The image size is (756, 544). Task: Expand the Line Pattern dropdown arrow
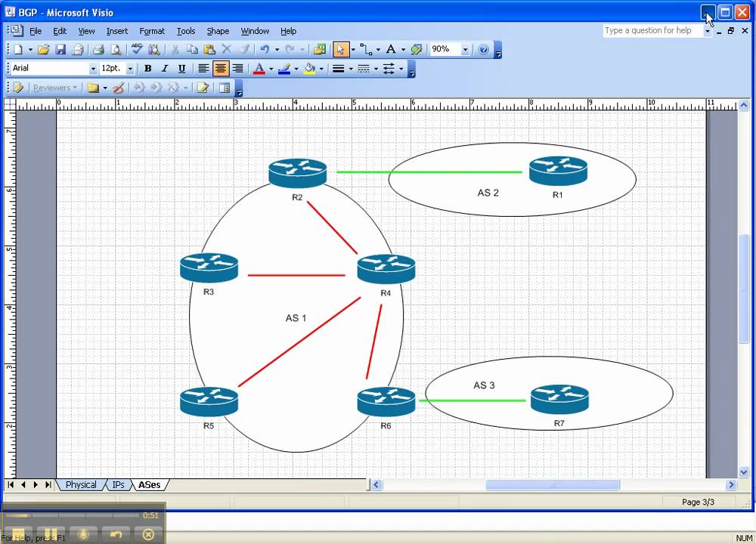[x=376, y=69]
